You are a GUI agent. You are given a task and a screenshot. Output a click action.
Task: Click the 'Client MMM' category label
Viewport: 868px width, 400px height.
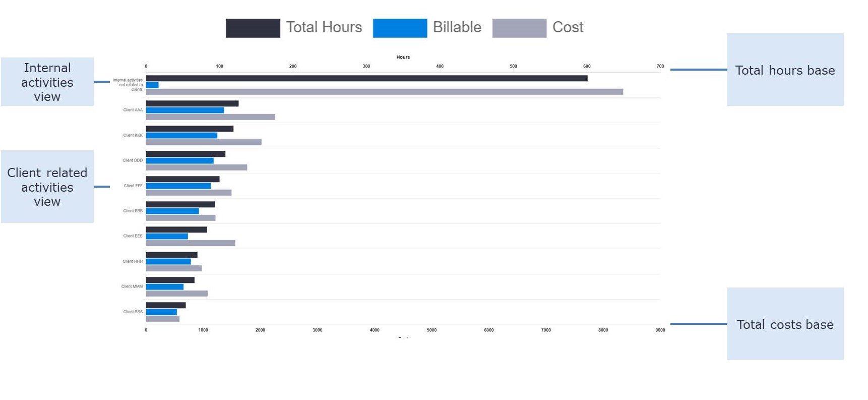click(132, 287)
